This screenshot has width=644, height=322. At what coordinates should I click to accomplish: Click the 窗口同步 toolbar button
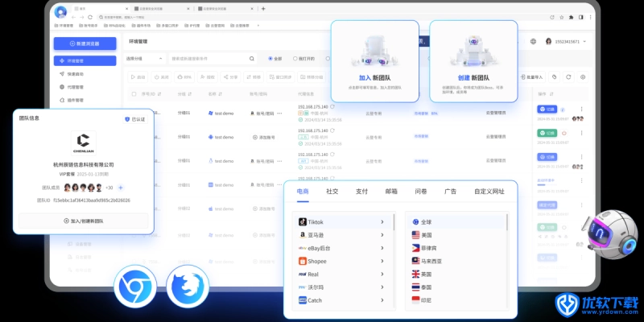280,76
